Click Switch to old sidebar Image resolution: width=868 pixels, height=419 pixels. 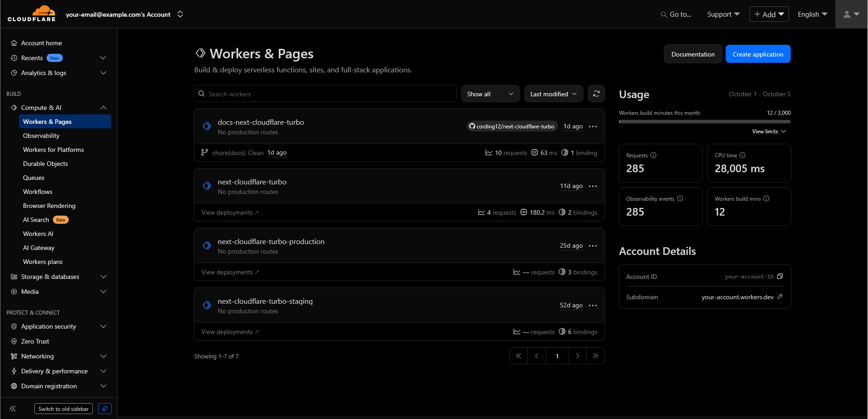[x=63, y=409]
